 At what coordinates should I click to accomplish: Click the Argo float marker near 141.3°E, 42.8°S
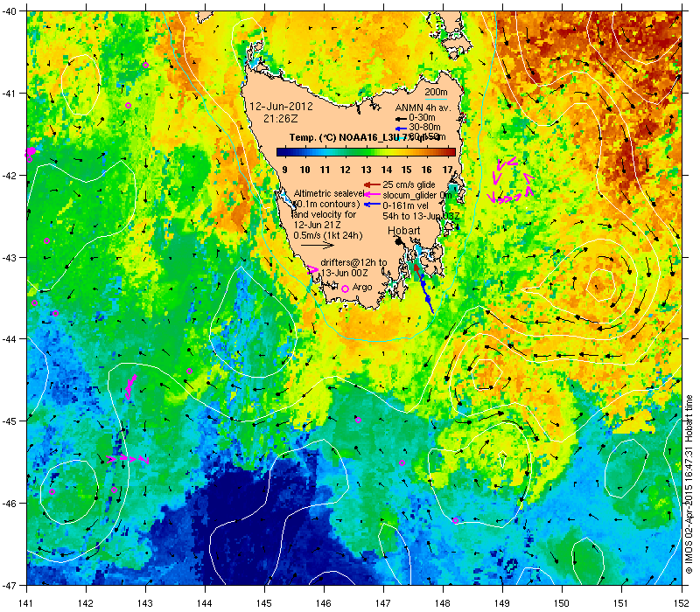(x=46, y=241)
